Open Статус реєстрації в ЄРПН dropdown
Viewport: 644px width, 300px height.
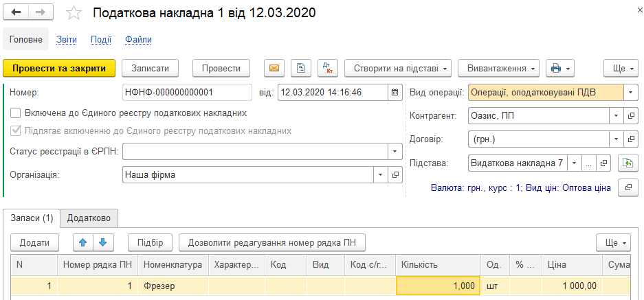395,152
